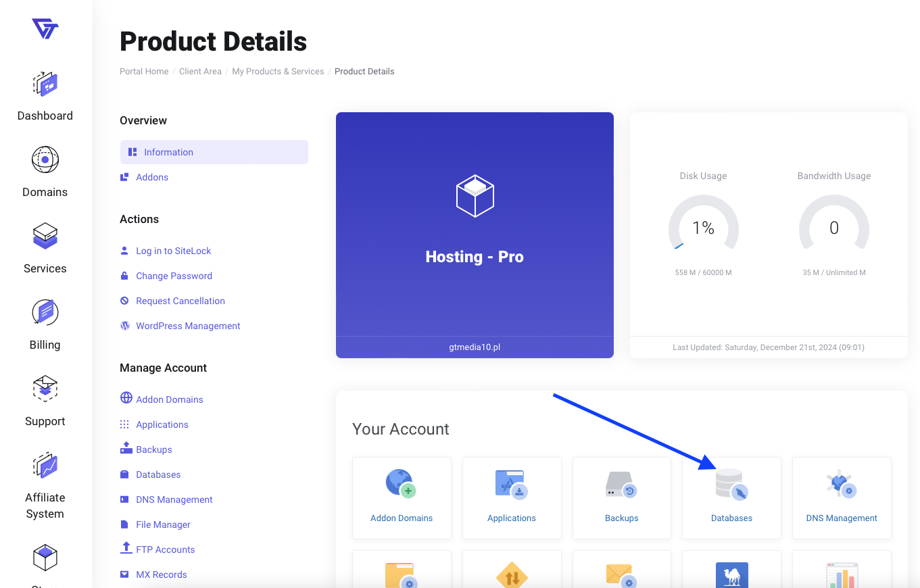Click the Databases tile label
The image size is (920, 588).
731,518
